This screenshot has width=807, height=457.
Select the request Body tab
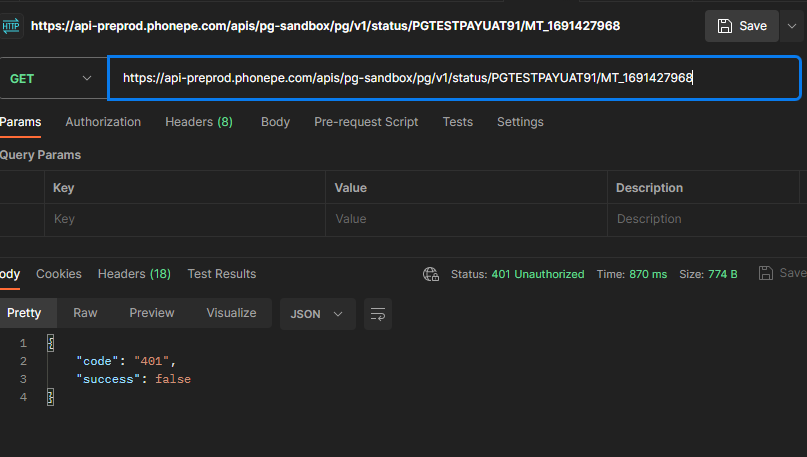(275, 122)
